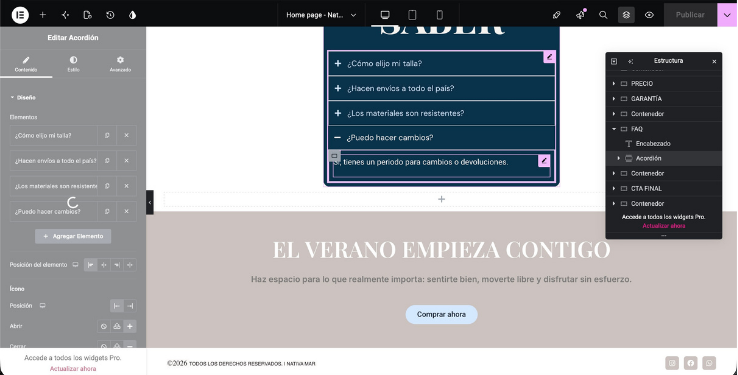Switch to mobile preview mode
Screen dimensions: 738x375
(440, 15)
